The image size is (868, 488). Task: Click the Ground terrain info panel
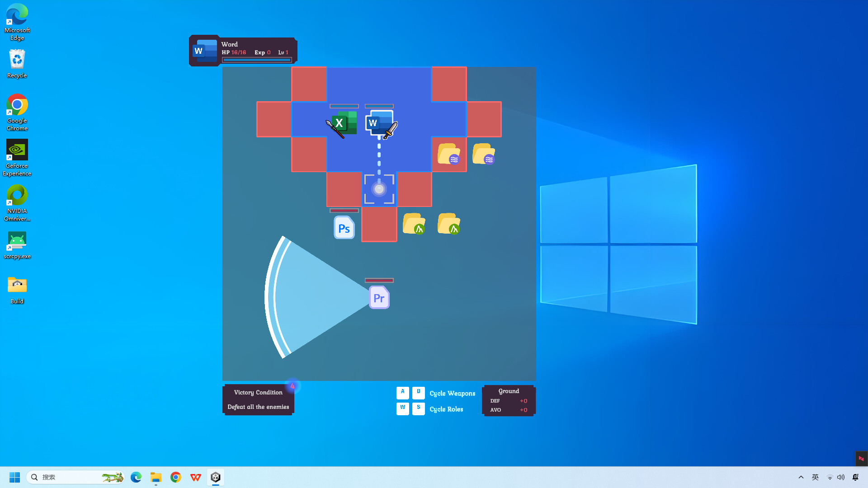509,400
